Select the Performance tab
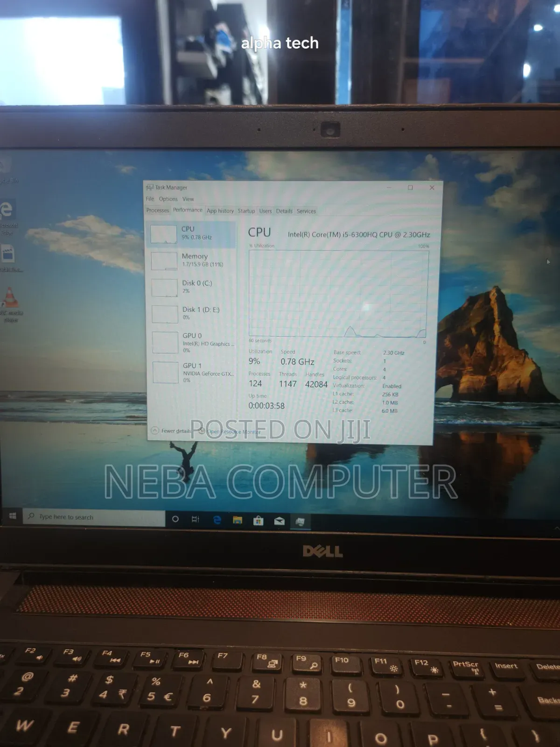 (x=188, y=210)
